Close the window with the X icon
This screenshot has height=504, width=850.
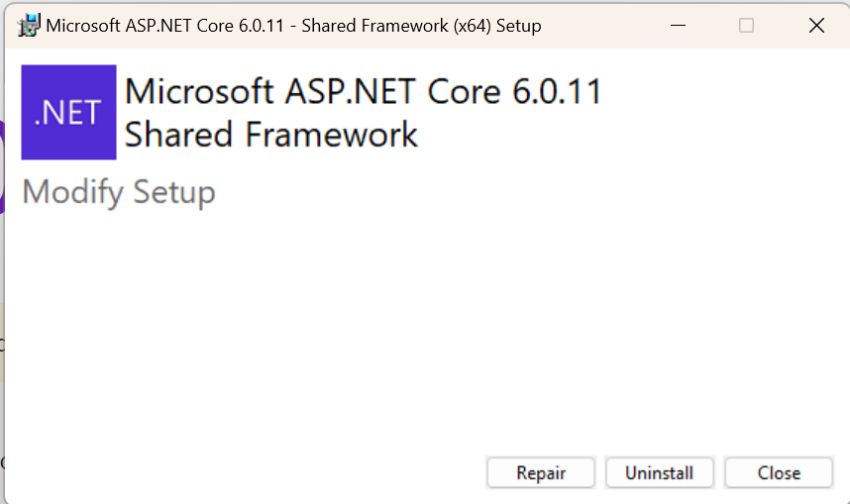coord(816,26)
